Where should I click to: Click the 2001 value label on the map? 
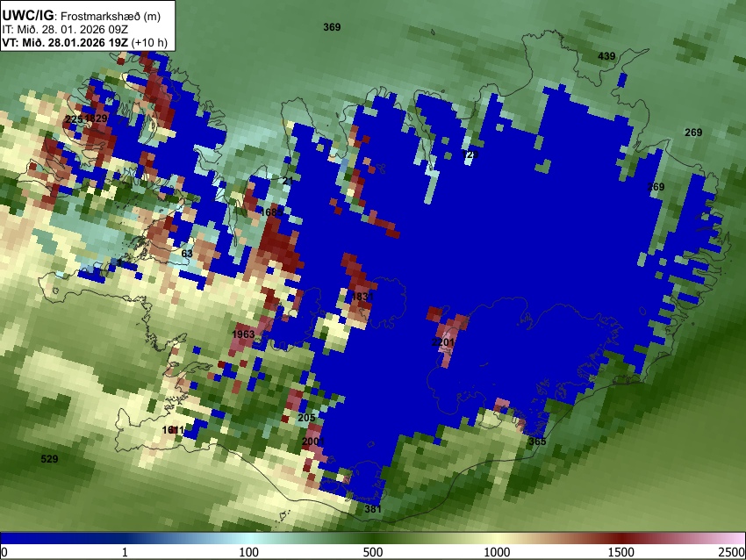pos(313,442)
